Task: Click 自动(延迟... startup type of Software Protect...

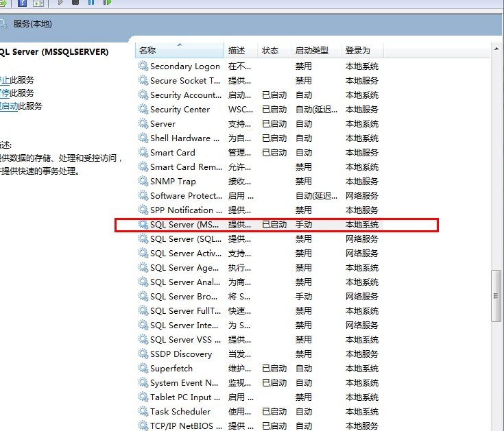Action: tap(317, 195)
